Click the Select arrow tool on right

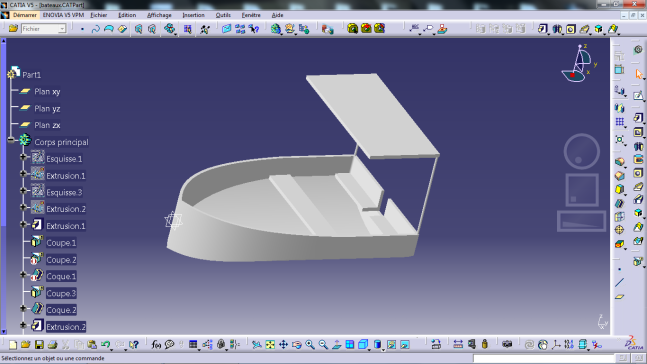tap(639, 74)
